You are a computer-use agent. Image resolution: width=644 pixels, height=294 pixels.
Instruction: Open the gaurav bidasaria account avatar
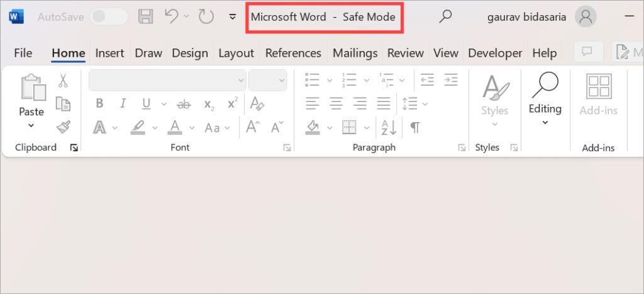pos(586,17)
